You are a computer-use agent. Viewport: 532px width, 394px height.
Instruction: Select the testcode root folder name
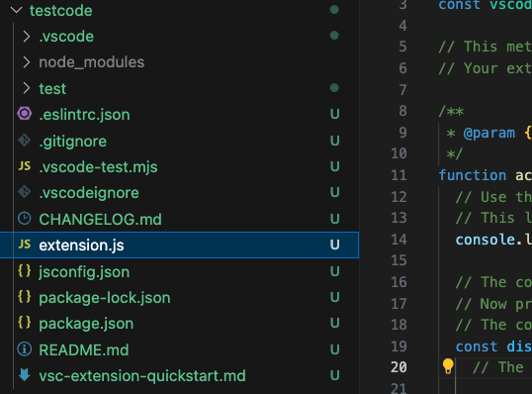coord(60,11)
